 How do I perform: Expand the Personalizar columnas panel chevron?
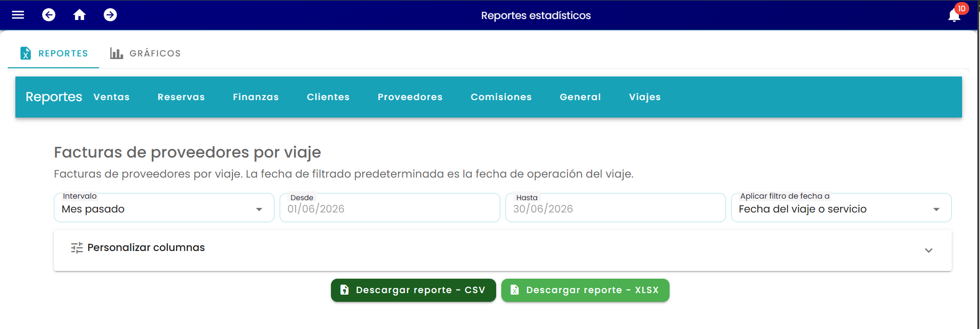pyautogui.click(x=929, y=250)
